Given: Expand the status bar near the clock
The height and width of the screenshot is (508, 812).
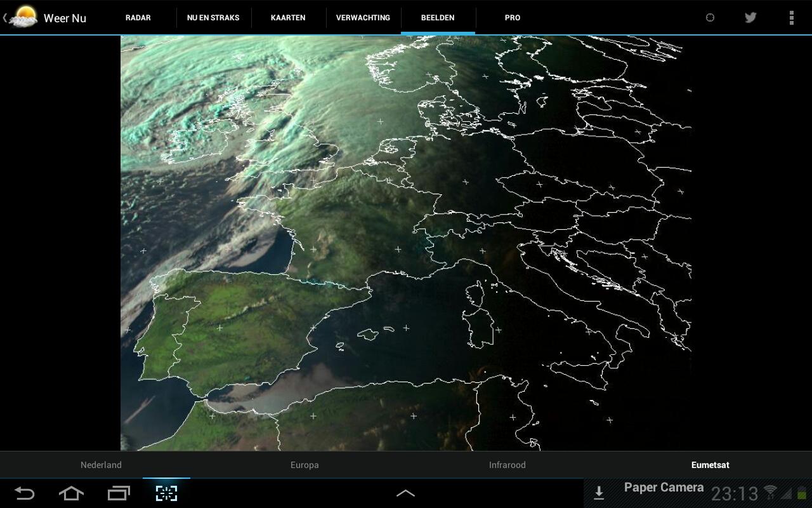Looking at the screenshot, I should 734,493.
